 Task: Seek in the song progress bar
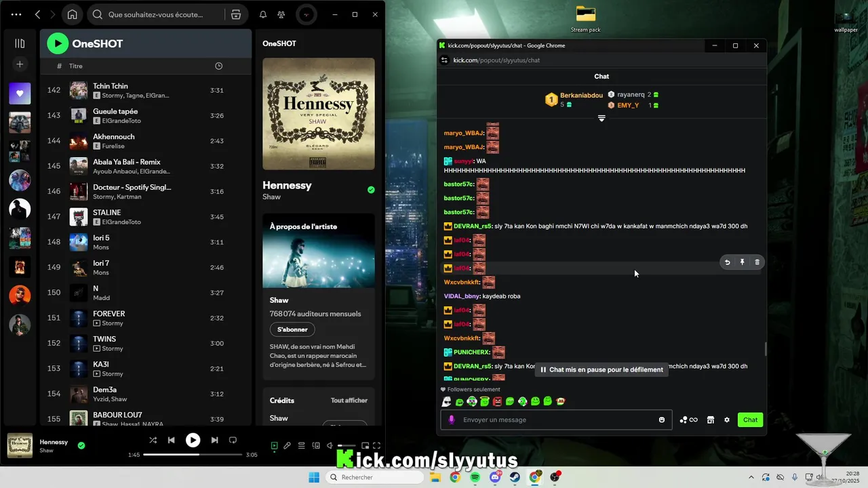(x=193, y=455)
